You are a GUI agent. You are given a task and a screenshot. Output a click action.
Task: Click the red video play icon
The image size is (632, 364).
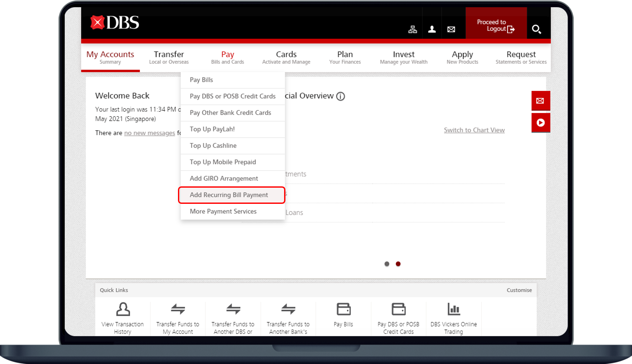(540, 123)
